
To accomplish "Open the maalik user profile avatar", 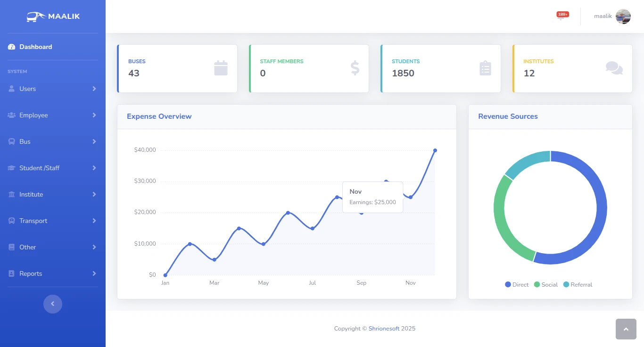I will (623, 17).
